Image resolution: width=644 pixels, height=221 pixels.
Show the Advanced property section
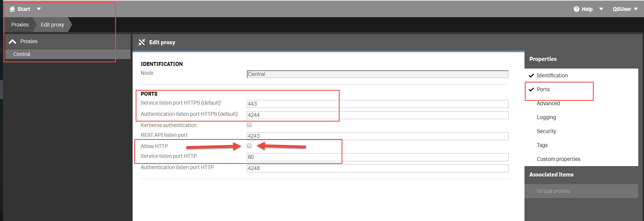coord(548,103)
